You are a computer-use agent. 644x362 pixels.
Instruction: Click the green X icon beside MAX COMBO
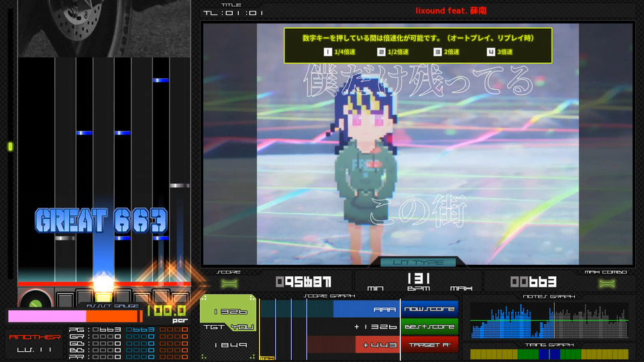[607, 283]
